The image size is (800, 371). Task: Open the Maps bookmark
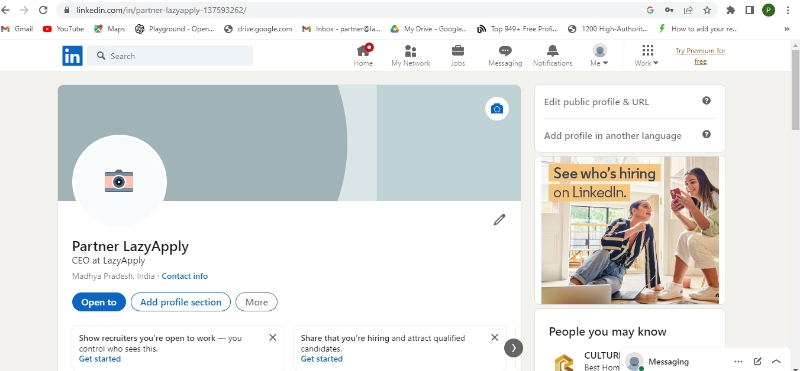point(109,29)
